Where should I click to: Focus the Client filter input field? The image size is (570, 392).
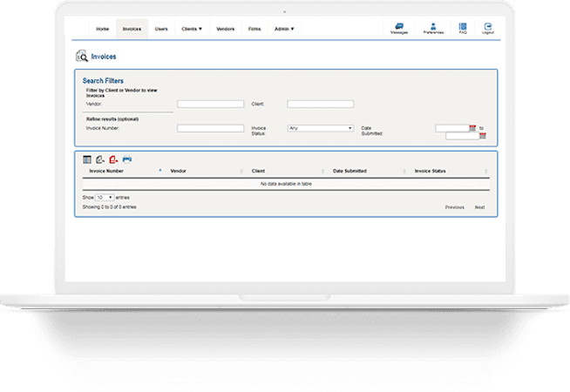coord(320,104)
